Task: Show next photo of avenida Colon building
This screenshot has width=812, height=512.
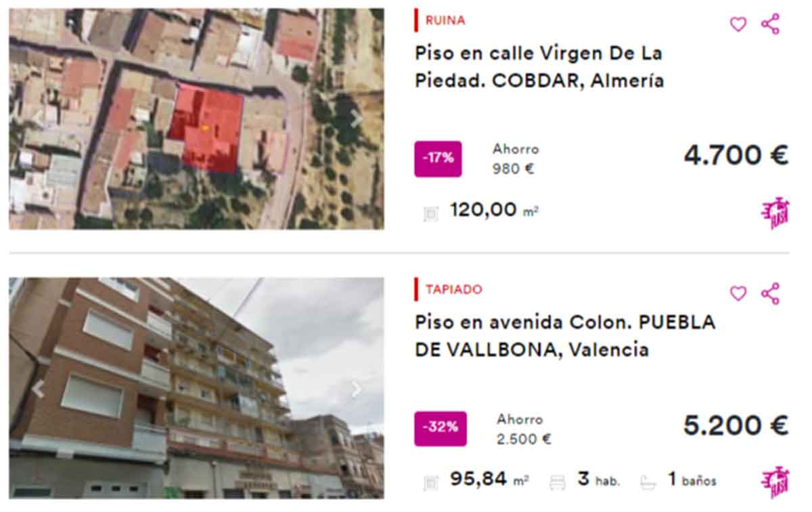Action: tap(356, 389)
